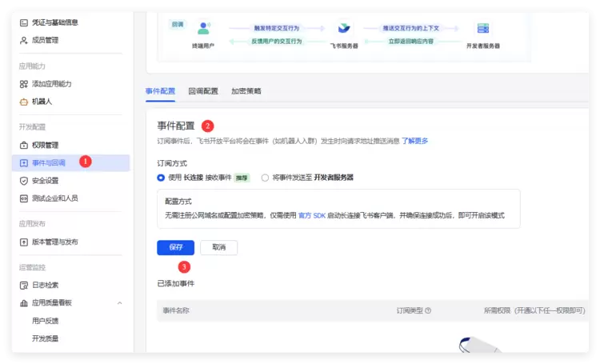The image size is (600, 364).
Task: Click the 测试企业和人员 icon
Action: (x=24, y=198)
